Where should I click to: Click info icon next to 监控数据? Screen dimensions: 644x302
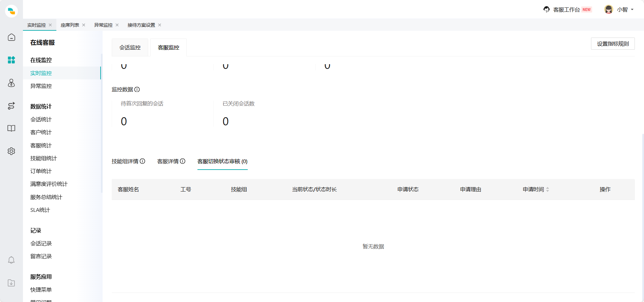[137, 90]
